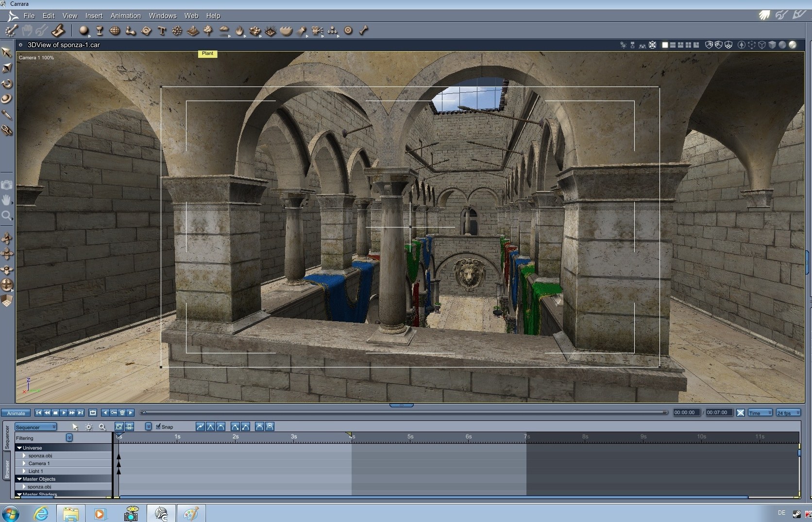This screenshot has width=812, height=522.
Task: Toggle the loop playback button
Action: coord(93,413)
